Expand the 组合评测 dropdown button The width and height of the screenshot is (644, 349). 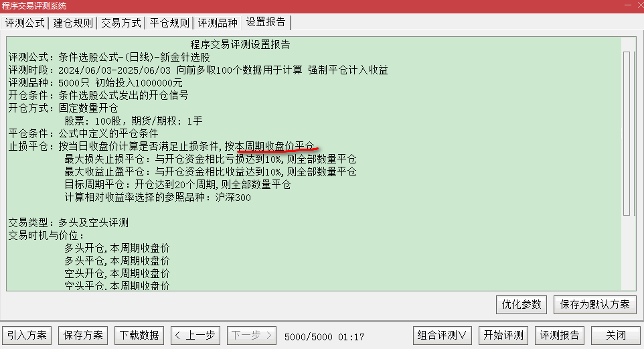(442, 336)
